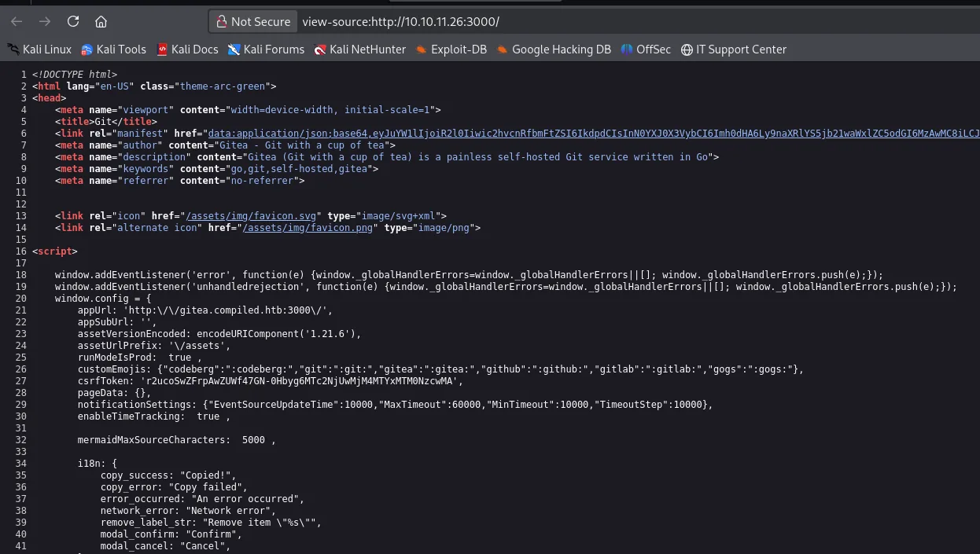Go to the browser Home icon
This screenshot has width=980, height=554.
point(101,21)
